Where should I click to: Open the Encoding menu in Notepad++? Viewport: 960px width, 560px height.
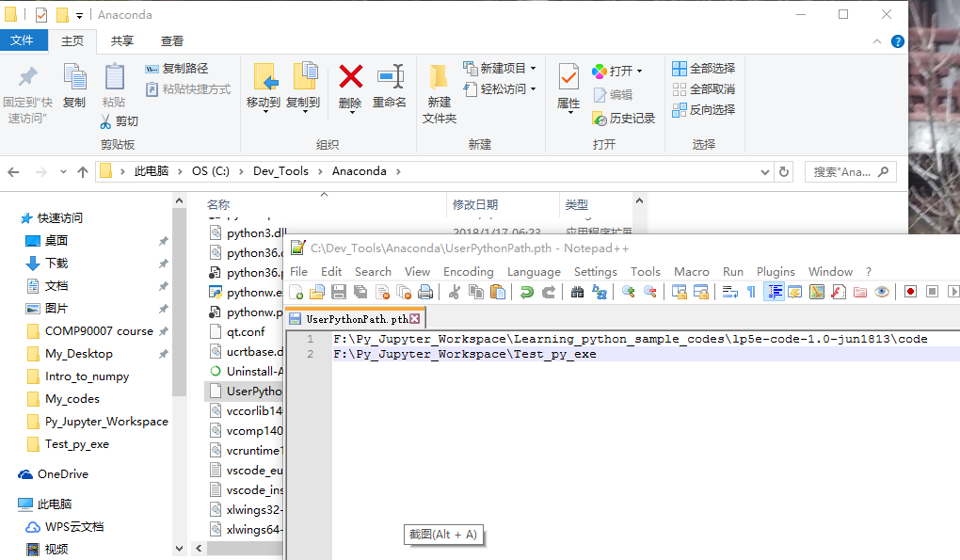click(x=469, y=272)
